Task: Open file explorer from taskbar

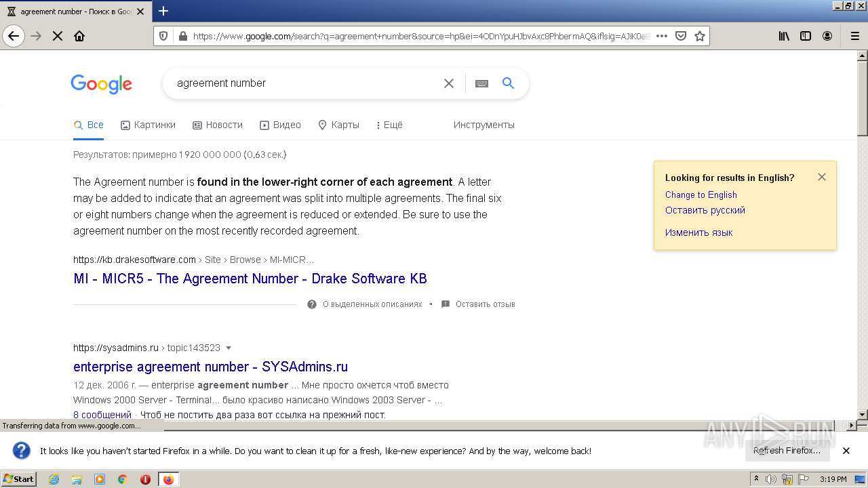Action: (77, 479)
